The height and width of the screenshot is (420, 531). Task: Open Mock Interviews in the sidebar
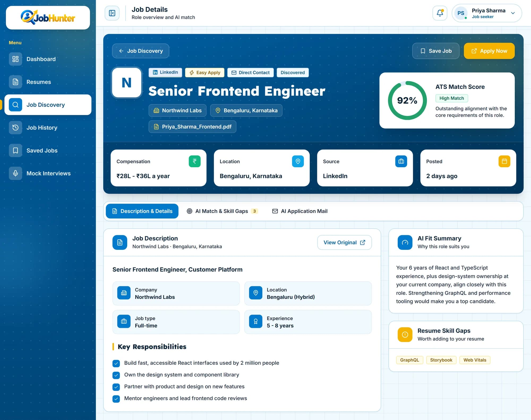48,173
